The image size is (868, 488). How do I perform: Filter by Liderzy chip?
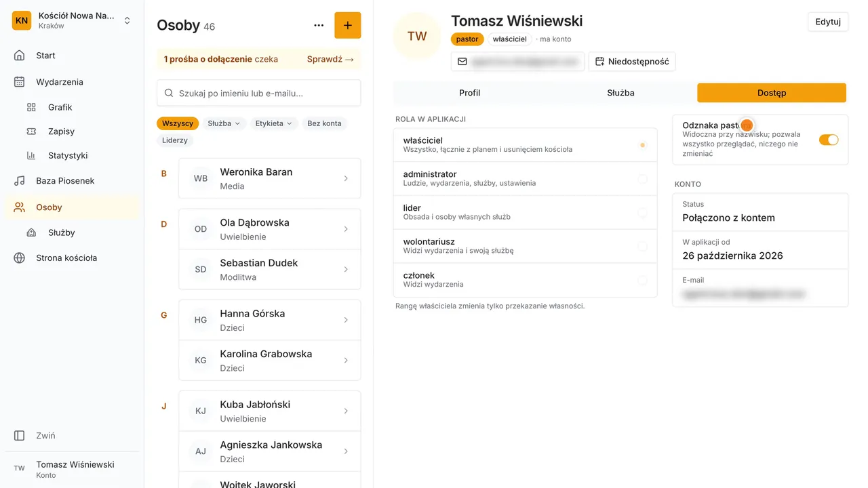[x=176, y=140]
